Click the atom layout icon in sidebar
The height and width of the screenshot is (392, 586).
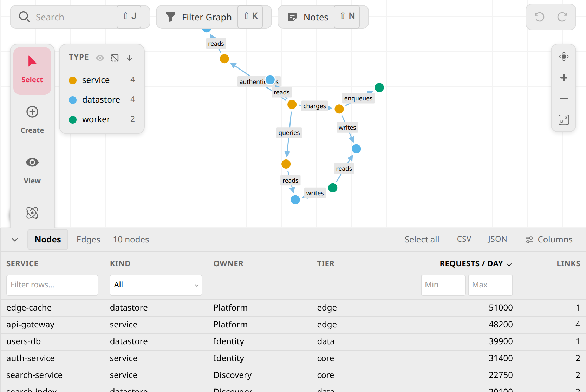click(32, 213)
